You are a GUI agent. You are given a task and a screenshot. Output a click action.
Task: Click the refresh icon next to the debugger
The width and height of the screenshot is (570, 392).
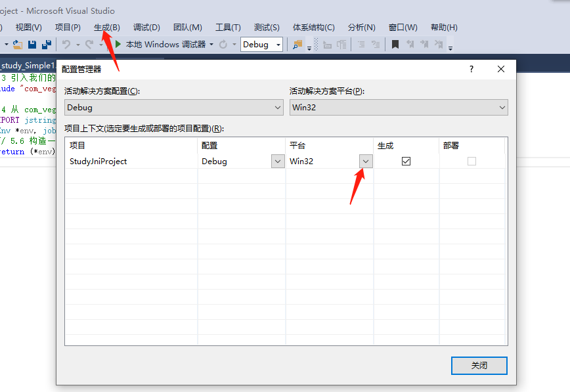(223, 45)
